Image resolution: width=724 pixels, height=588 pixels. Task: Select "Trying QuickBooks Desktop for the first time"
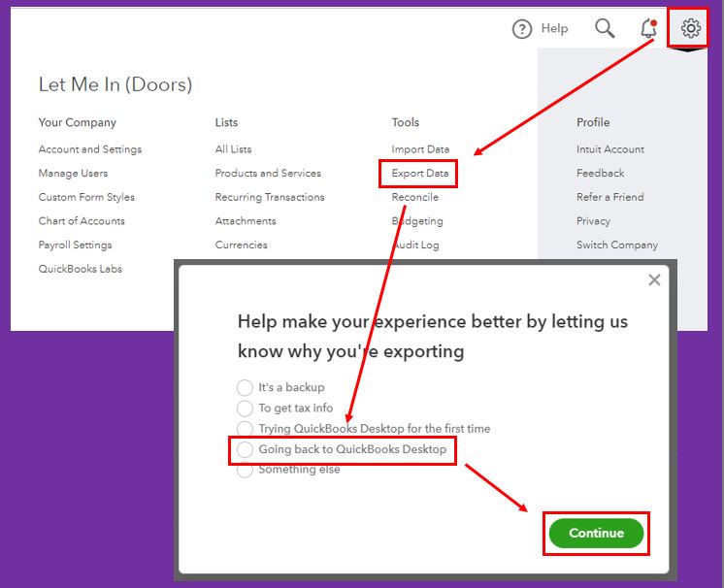(x=245, y=428)
